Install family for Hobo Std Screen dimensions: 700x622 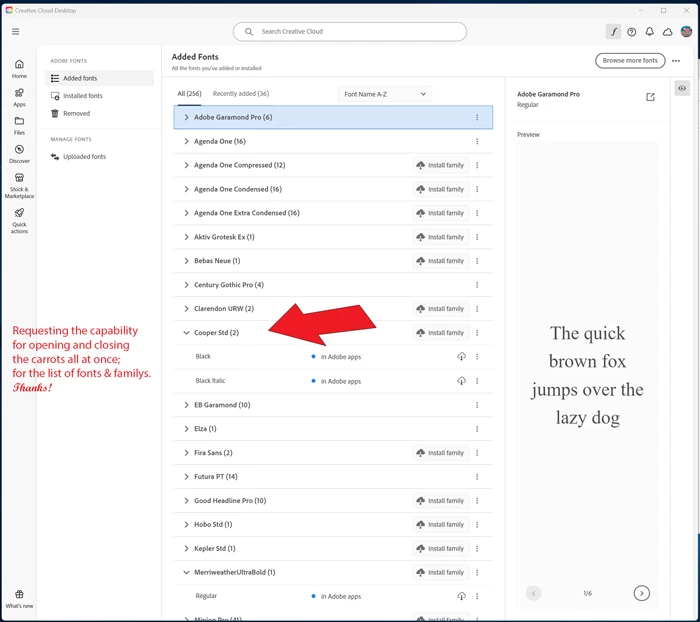pyautogui.click(x=441, y=525)
